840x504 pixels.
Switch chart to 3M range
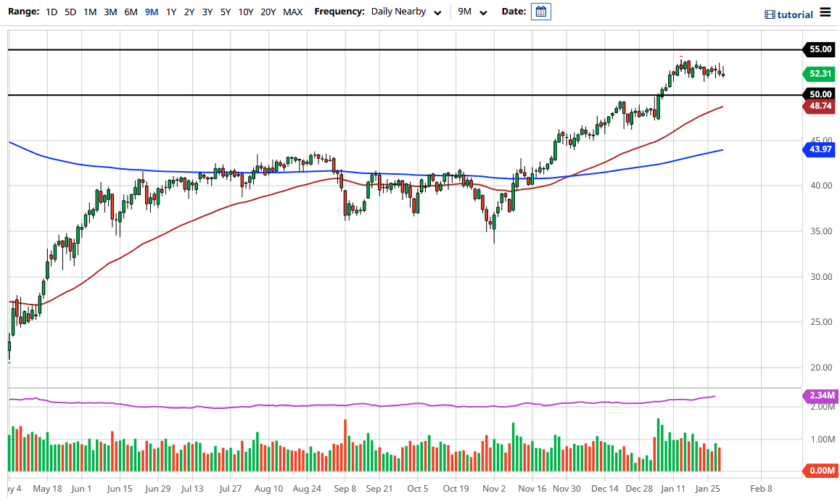pyautogui.click(x=110, y=12)
